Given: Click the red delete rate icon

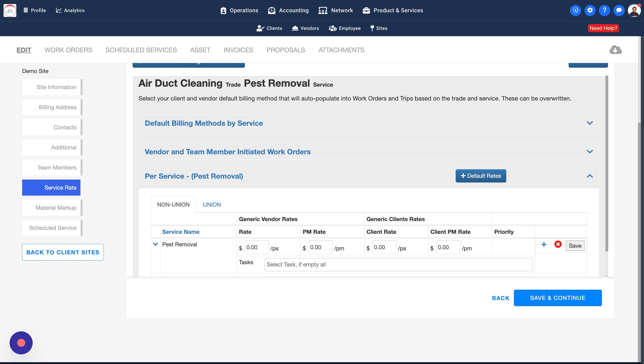Looking at the screenshot, I should pyautogui.click(x=558, y=244).
